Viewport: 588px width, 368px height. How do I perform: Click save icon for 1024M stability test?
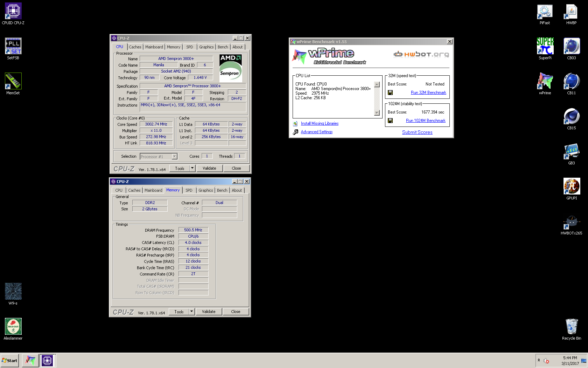coord(390,121)
